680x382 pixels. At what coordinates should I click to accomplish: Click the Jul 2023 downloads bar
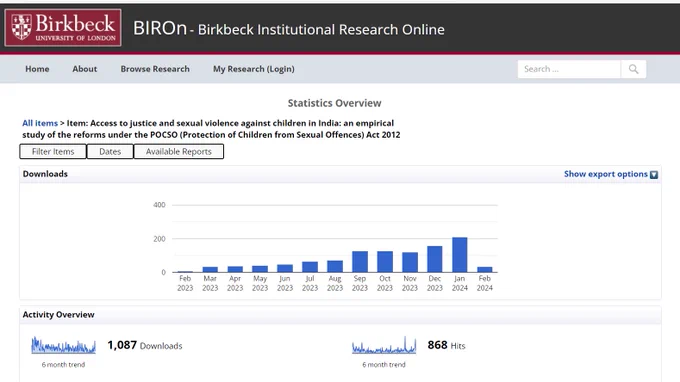click(310, 267)
